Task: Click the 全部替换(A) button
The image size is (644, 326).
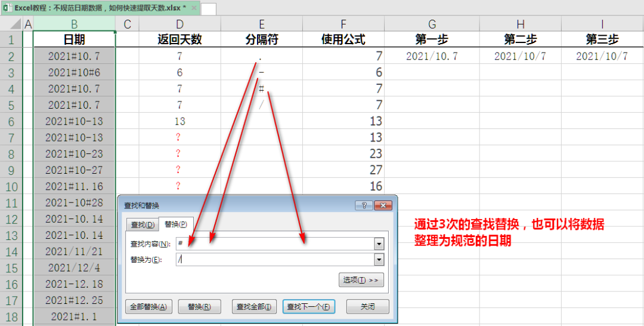Action: 148,306
